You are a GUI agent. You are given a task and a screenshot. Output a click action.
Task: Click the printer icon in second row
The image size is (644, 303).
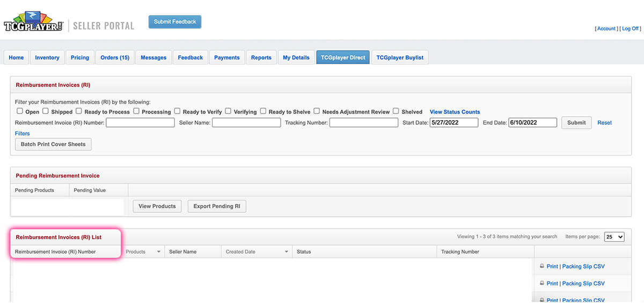(542, 283)
